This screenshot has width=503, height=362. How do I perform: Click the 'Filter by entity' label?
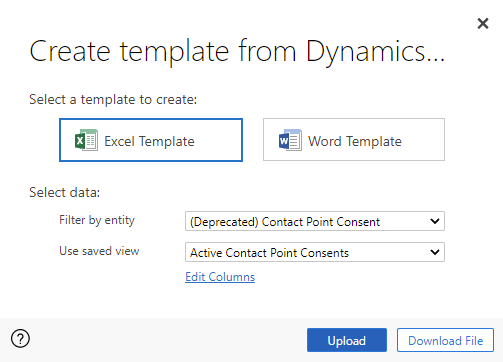(x=97, y=220)
